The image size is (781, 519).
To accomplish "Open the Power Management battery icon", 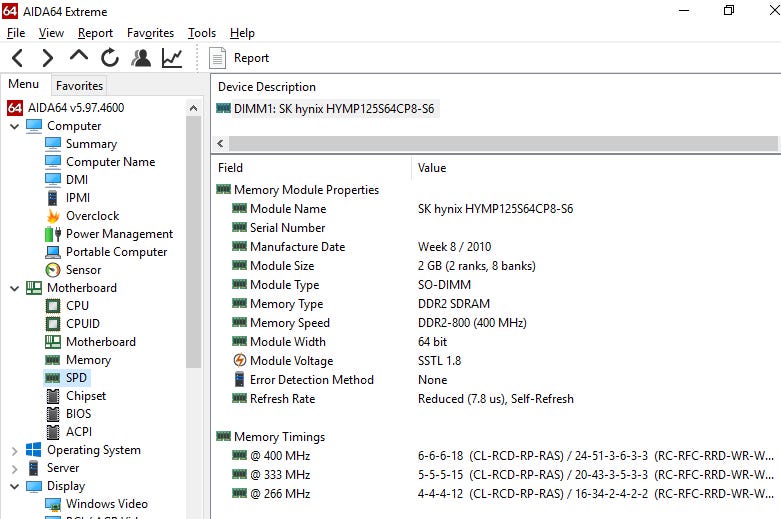I will point(53,234).
